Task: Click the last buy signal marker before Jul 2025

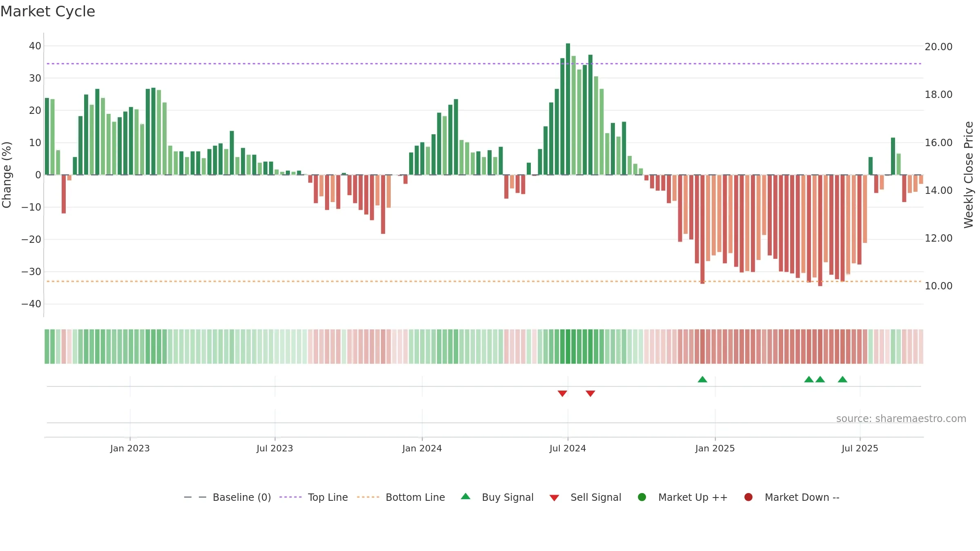Action: pos(842,379)
